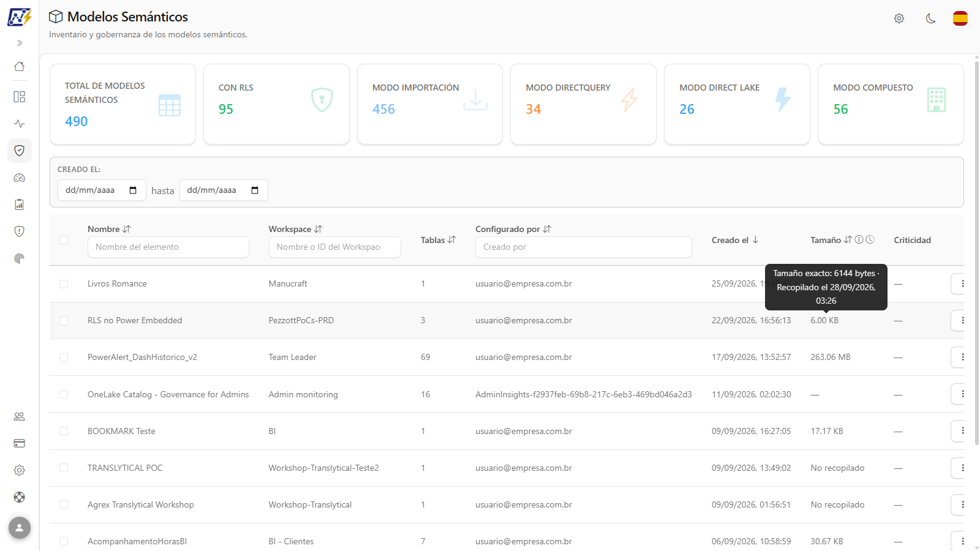The image size is (980, 551).
Task: Focus the Creado por filter input
Action: click(x=584, y=247)
